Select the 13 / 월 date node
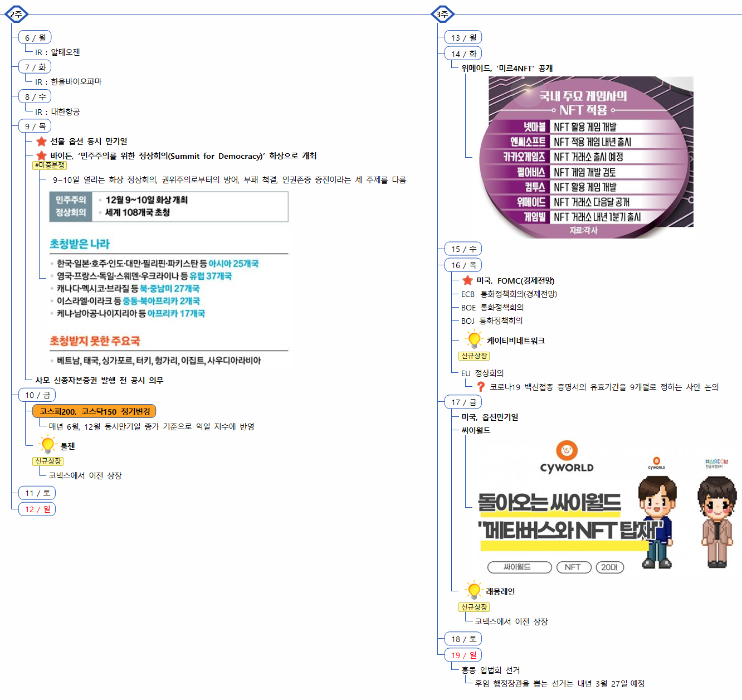 (463, 37)
